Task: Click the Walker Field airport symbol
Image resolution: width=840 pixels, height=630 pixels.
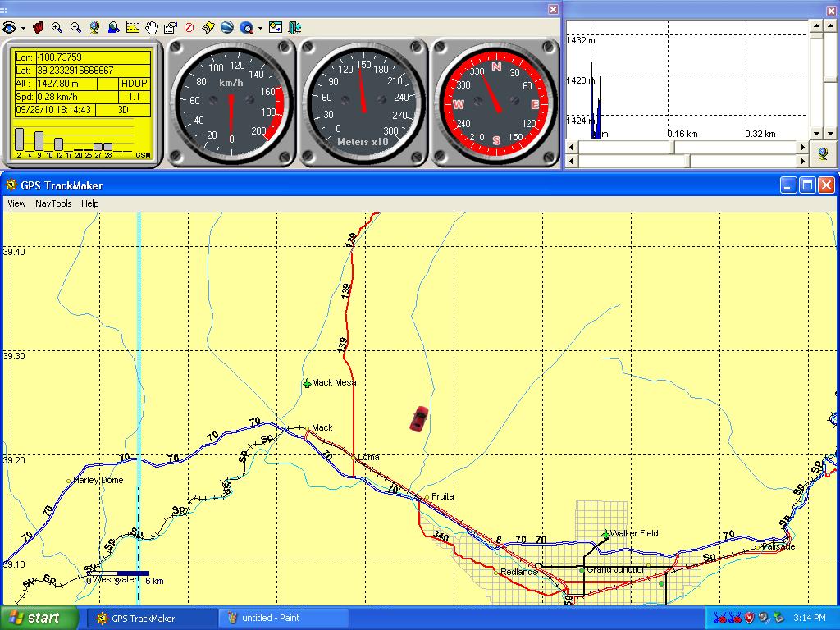Action: pos(605,534)
